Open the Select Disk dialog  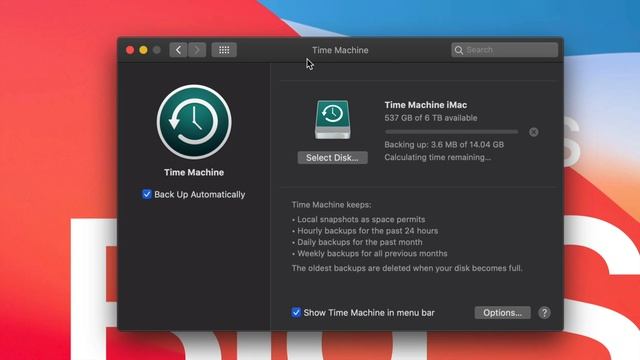click(333, 158)
